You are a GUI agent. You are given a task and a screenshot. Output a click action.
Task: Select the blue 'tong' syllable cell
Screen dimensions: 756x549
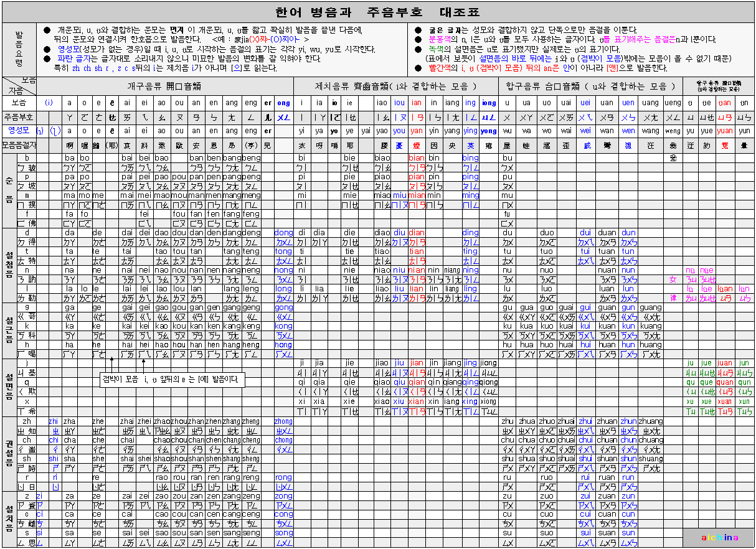point(283,251)
